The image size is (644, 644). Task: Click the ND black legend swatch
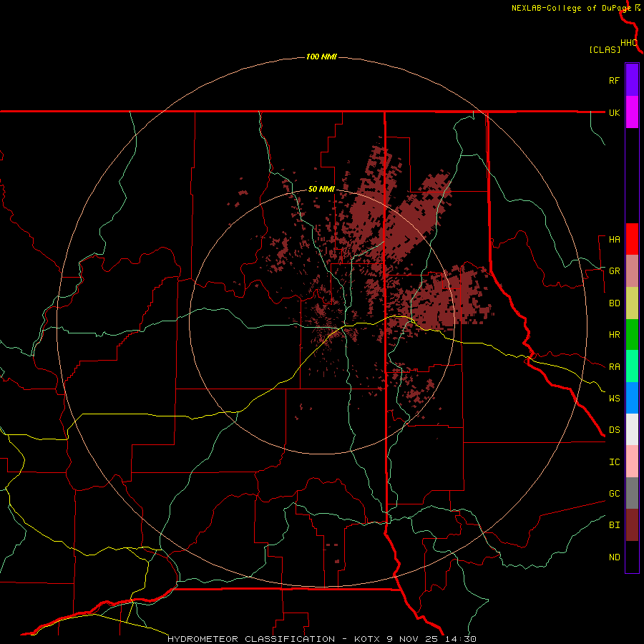click(632, 557)
